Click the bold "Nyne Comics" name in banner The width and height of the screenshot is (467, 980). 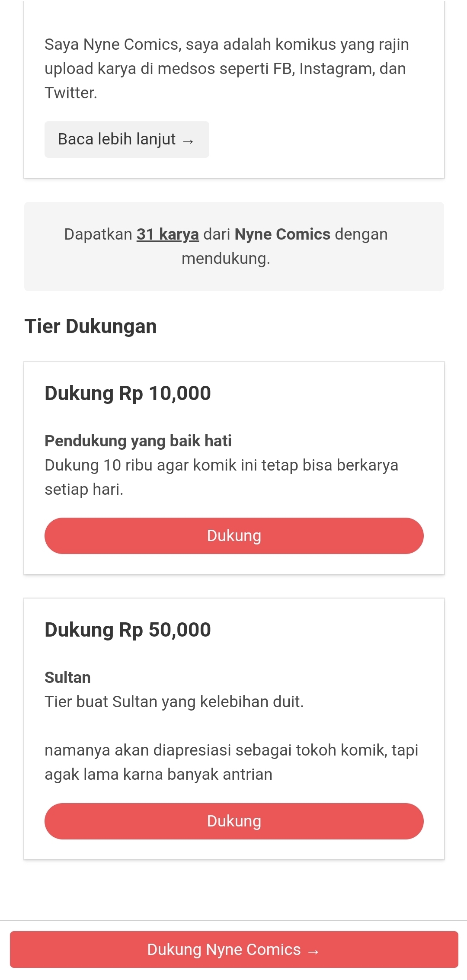pyautogui.click(x=282, y=234)
